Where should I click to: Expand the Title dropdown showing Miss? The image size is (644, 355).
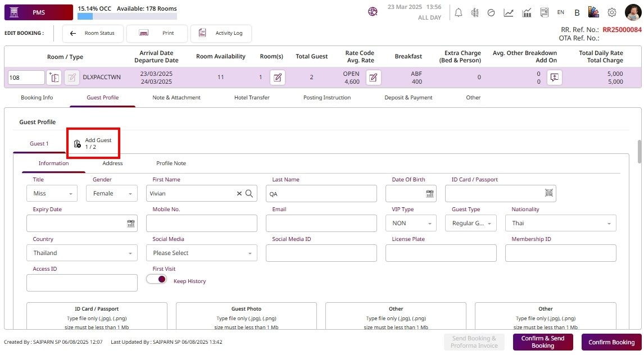click(52, 194)
